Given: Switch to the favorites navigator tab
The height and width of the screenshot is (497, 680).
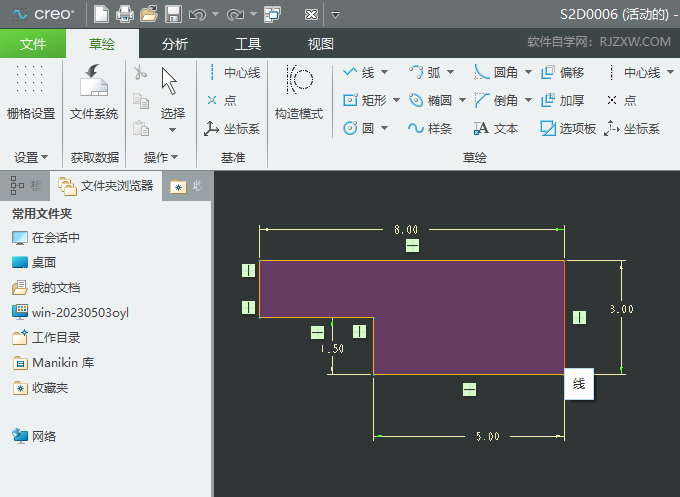Looking at the screenshot, I should coord(187,186).
